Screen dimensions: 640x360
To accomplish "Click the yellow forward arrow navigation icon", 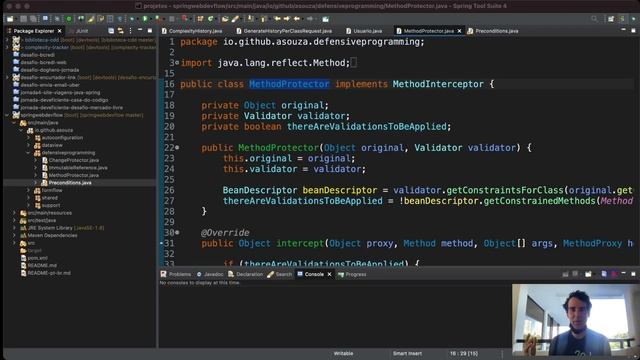I will 287,19.
